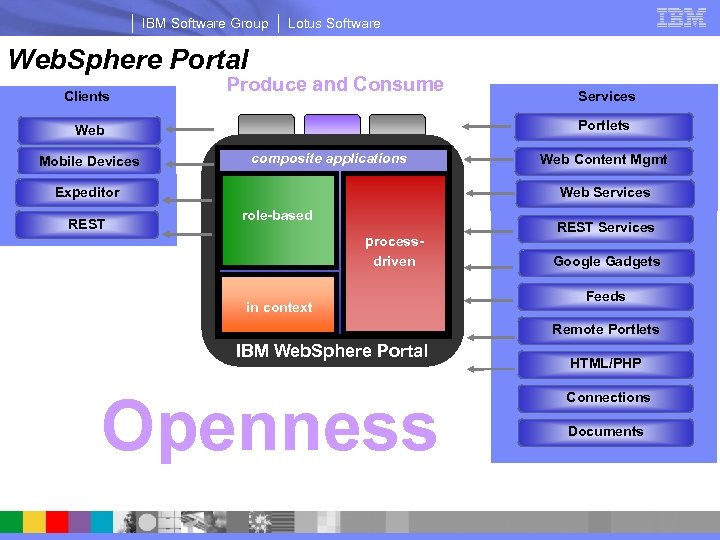This screenshot has height=540, width=720.
Task: Click the Services panel heading
Action: [x=607, y=96]
